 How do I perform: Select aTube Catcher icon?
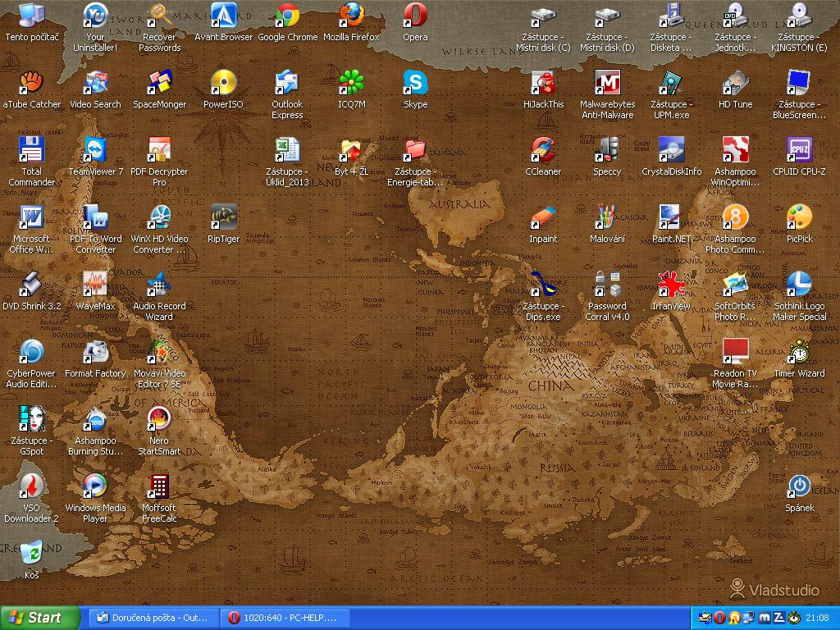pos(32,83)
